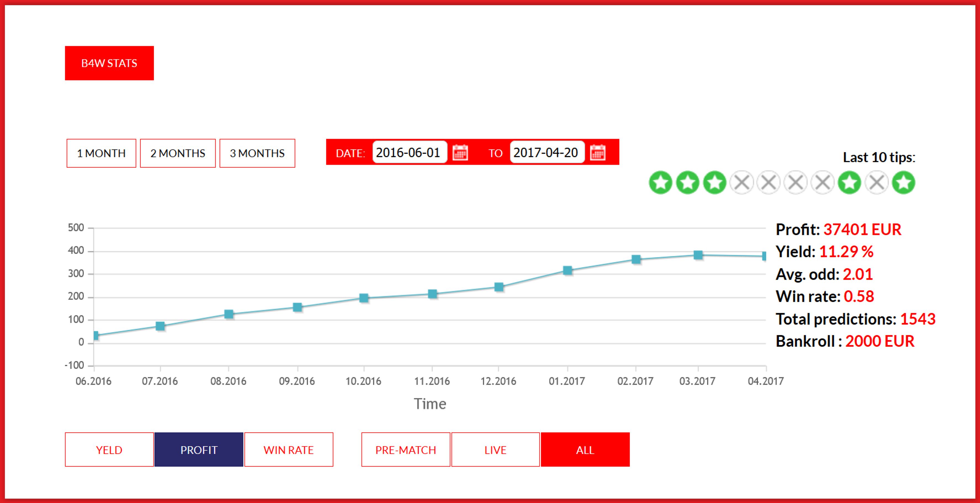The width and height of the screenshot is (980, 503).
Task: Select the 1 MONTH range button
Action: [101, 153]
